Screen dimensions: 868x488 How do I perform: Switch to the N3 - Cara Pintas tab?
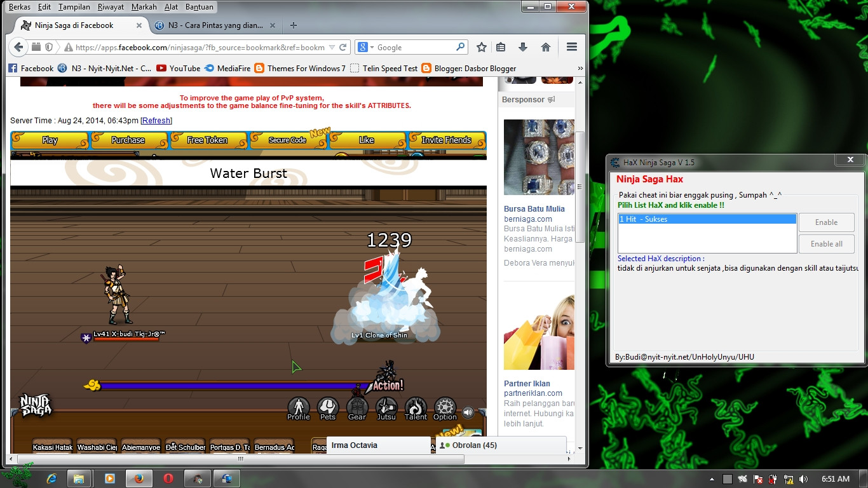pyautogui.click(x=215, y=25)
